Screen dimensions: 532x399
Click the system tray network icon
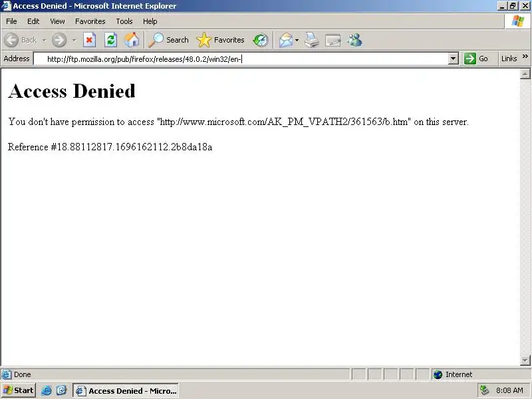point(484,390)
